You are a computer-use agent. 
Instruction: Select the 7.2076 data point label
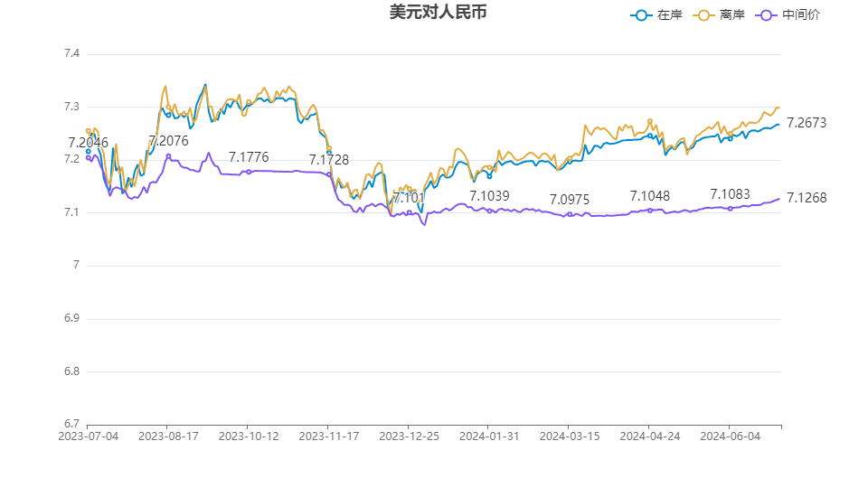point(168,141)
